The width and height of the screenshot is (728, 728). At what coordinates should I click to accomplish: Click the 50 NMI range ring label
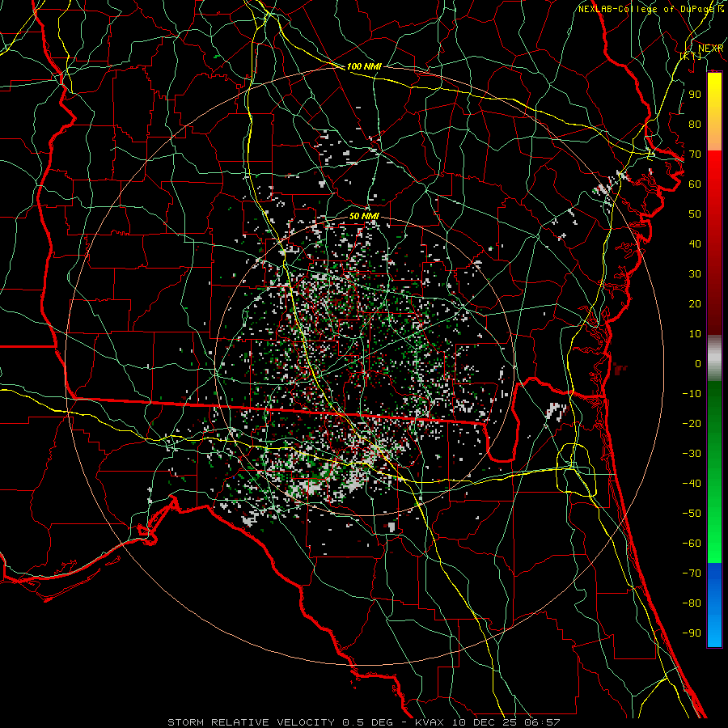[364, 216]
